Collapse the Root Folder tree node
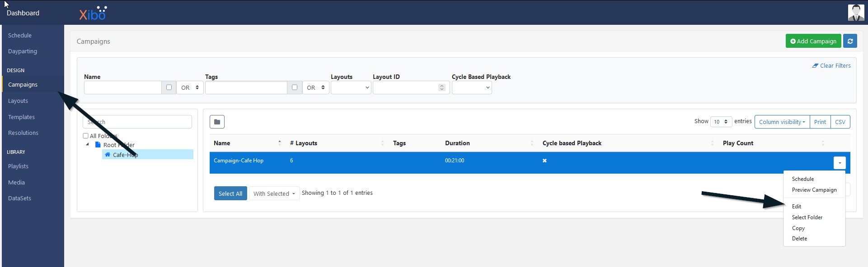This screenshot has width=868, height=267. [x=88, y=145]
